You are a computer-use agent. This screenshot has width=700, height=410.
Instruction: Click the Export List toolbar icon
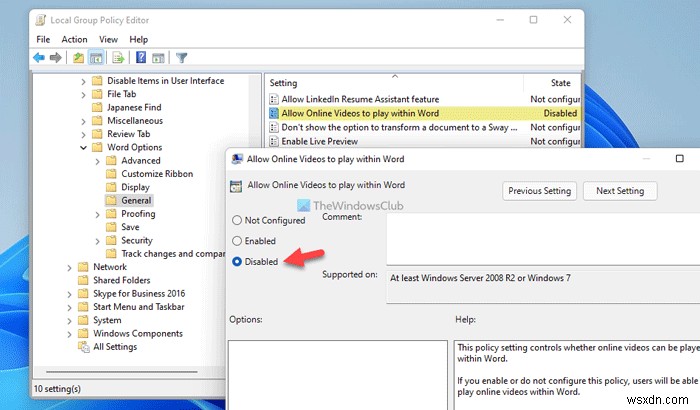118,58
